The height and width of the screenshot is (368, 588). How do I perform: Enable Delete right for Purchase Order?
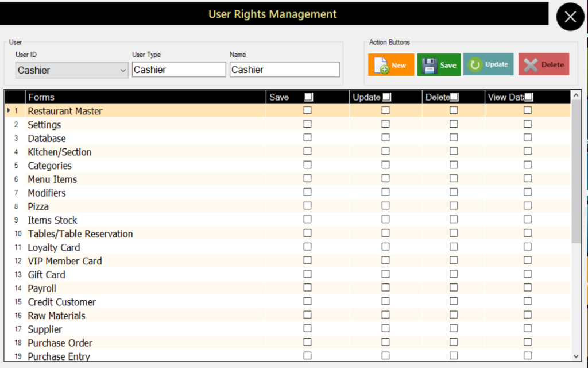pyautogui.click(x=454, y=342)
